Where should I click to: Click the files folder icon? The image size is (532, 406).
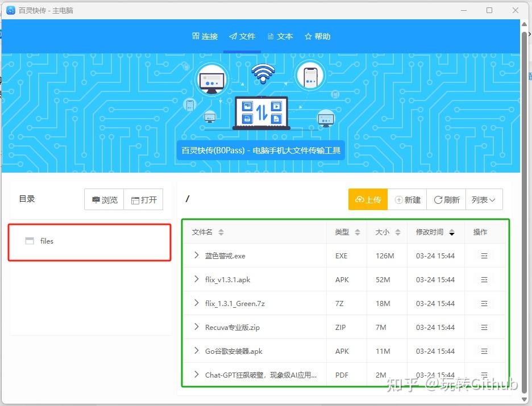pos(30,241)
